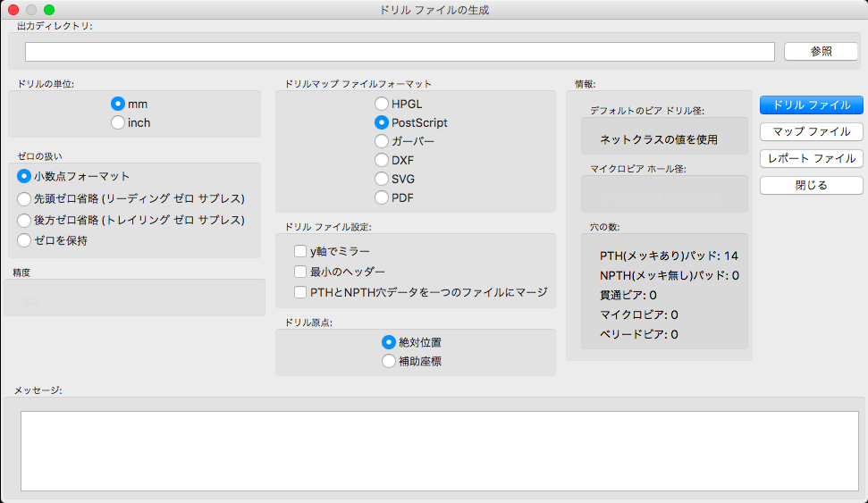Select 小数点フォーマット zero handling
868x503 pixels.
click(x=24, y=176)
